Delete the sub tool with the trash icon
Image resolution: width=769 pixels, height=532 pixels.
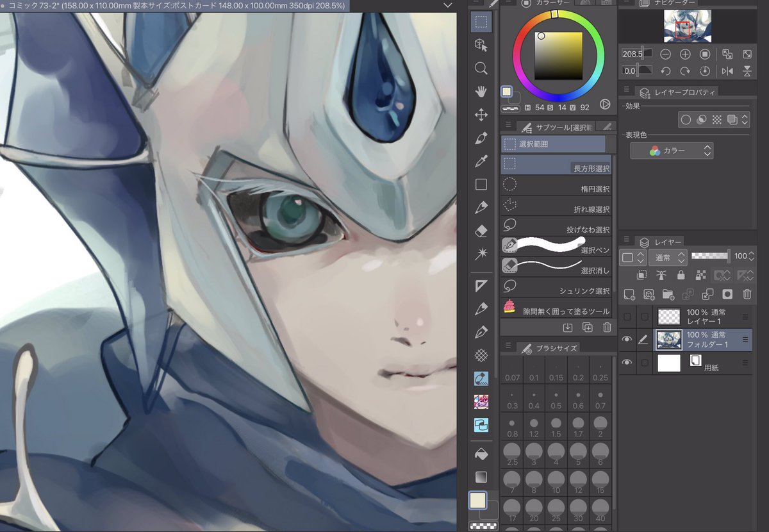607,328
